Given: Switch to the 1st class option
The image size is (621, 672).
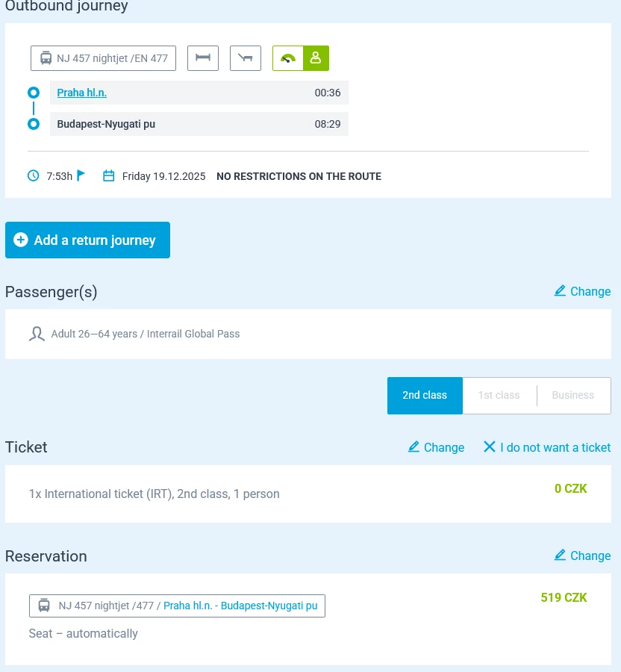Looking at the screenshot, I should tap(499, 395).
